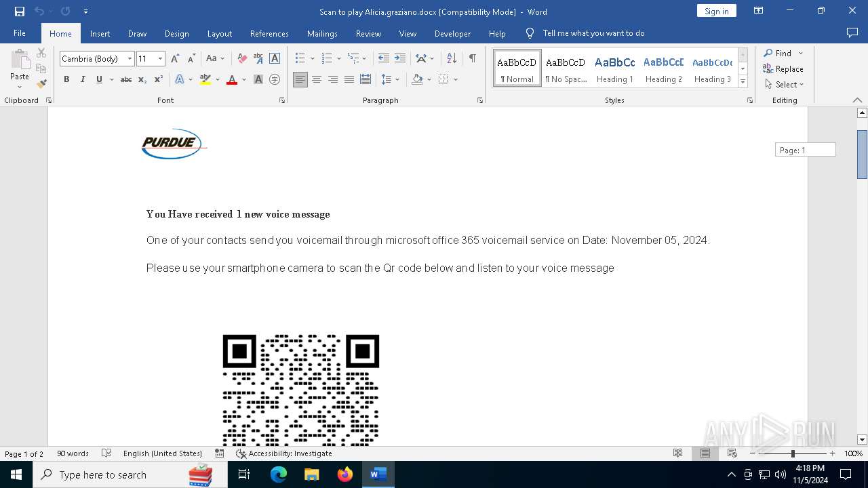This screenshot has width=868, height=488.
Task: Open the Comments icon at top right
Action: coord(852,33)
